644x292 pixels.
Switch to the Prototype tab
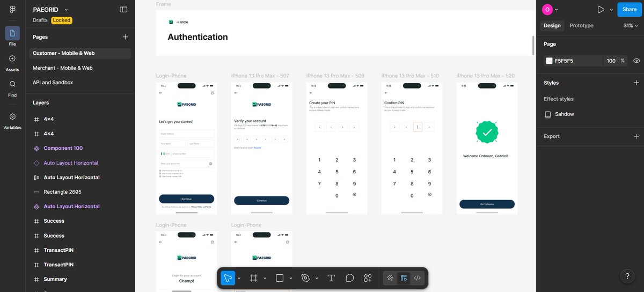click(581, 25)
